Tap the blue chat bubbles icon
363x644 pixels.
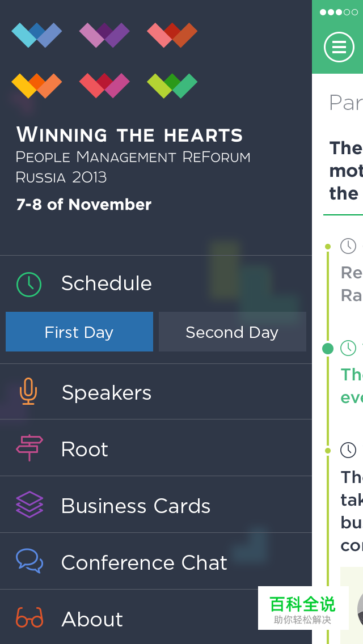[x=29, y=561]
